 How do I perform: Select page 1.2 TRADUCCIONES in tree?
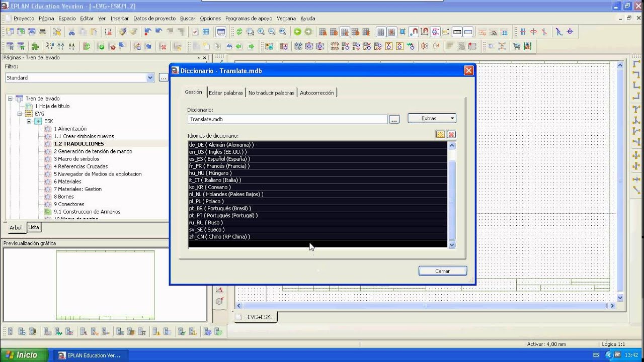[x=79, y=144]
